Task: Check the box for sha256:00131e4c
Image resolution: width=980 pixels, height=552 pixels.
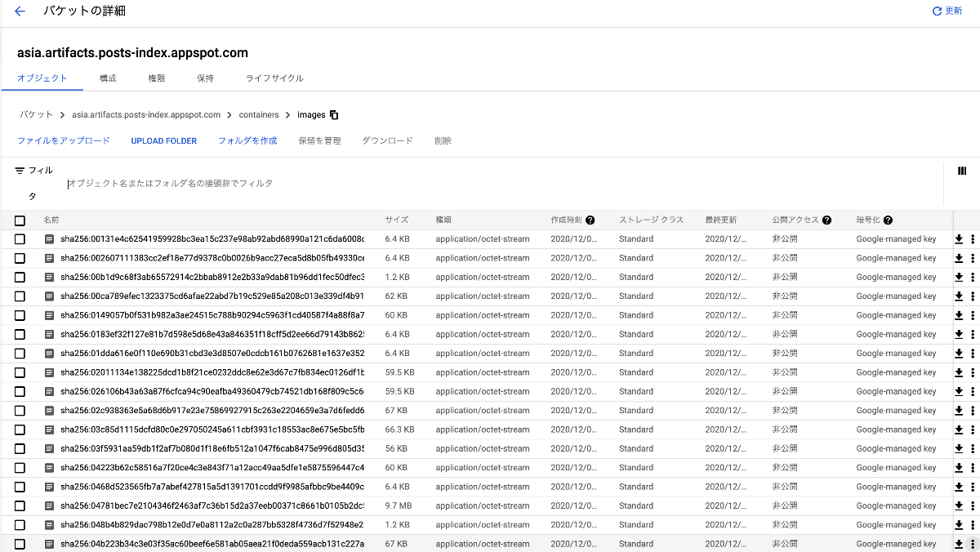Action: [20, 239]
